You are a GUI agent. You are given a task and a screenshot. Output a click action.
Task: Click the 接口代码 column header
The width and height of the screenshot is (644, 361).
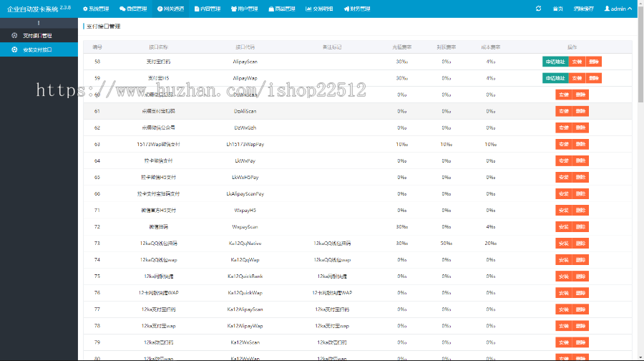coord(245,47)
